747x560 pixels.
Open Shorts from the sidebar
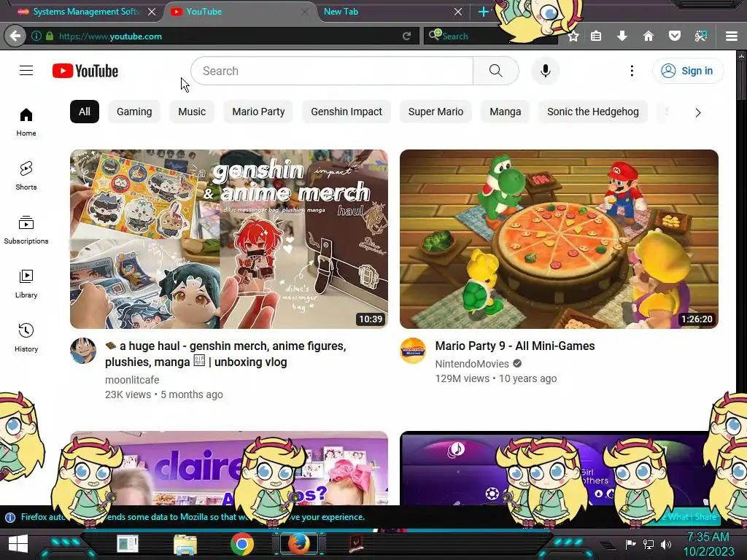pyautogui.click(x=26, y=176)
